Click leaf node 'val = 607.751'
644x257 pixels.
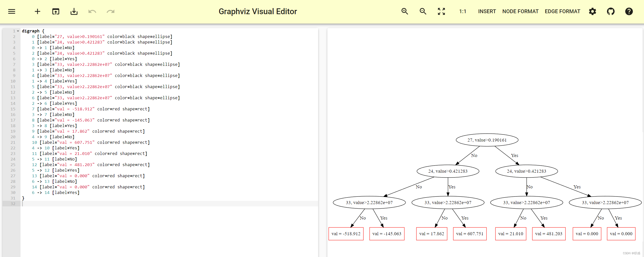470,234
